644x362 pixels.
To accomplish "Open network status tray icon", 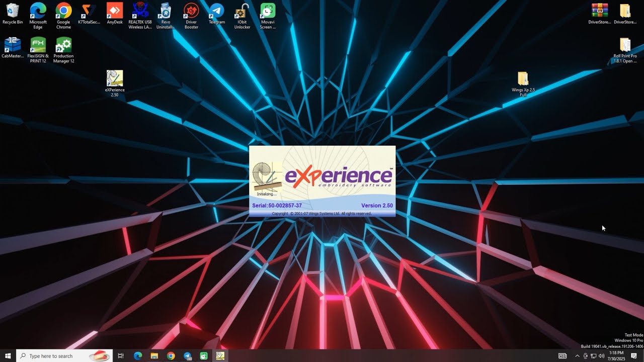I will pos(594,356).
